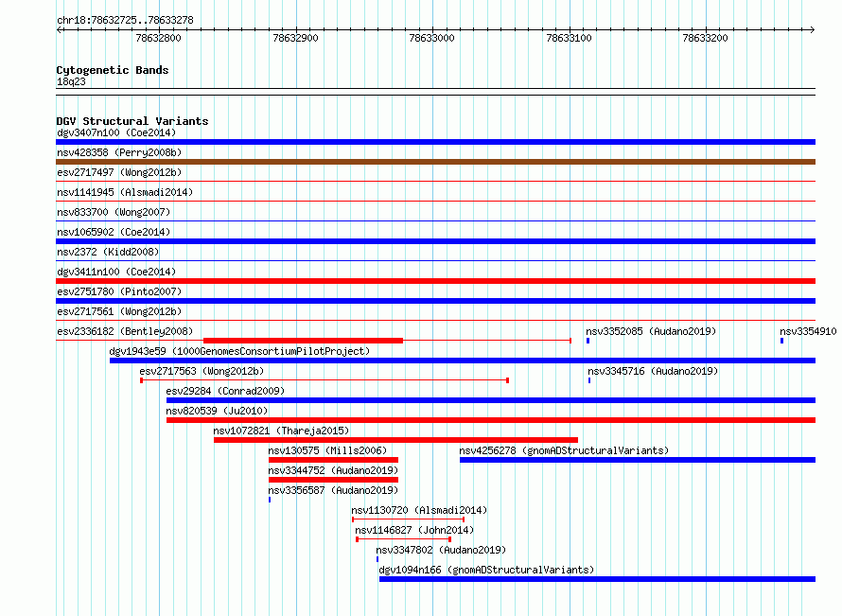Click the nsv130575 (Mills2006) label
Image resolution: width=842 pixels, height=616 pixels.
click(327, 450)
